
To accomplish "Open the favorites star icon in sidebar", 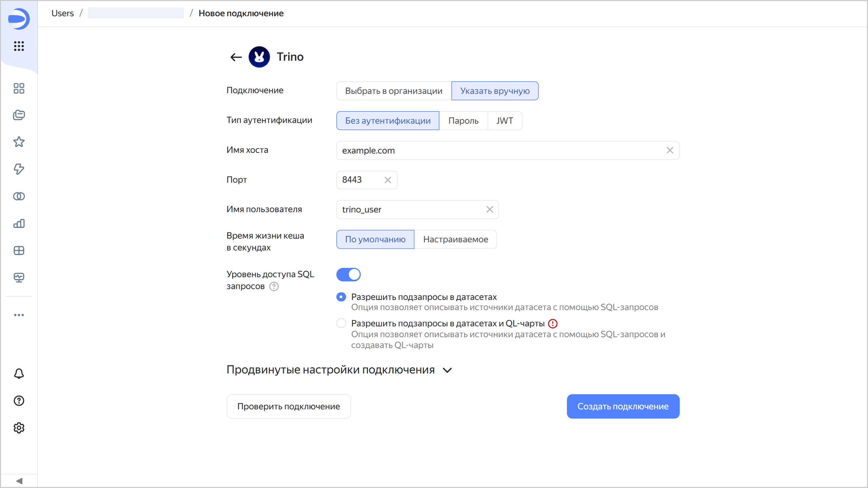I will click(x=19, y=142).
